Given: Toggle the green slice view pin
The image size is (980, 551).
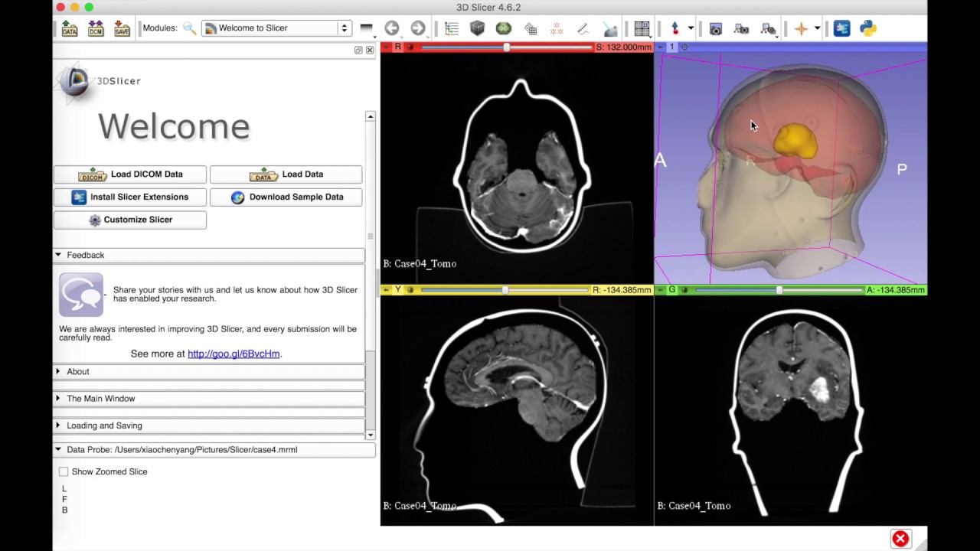Looking at the screenshot, I should coord(660,290).
